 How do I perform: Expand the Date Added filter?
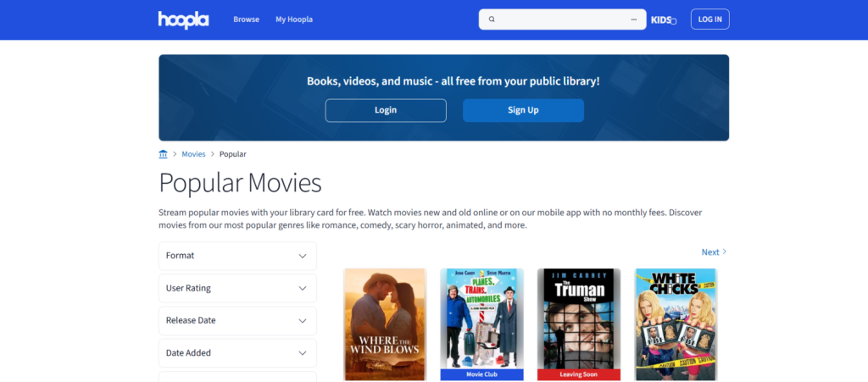pos(237,352)
